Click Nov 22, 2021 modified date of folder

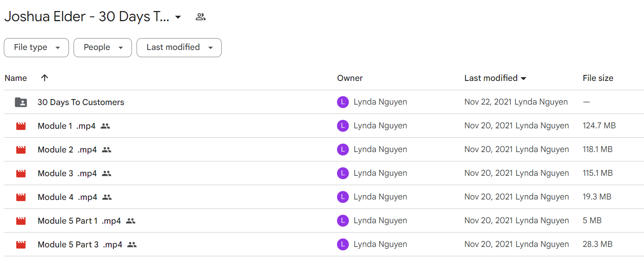click(488, 102)
